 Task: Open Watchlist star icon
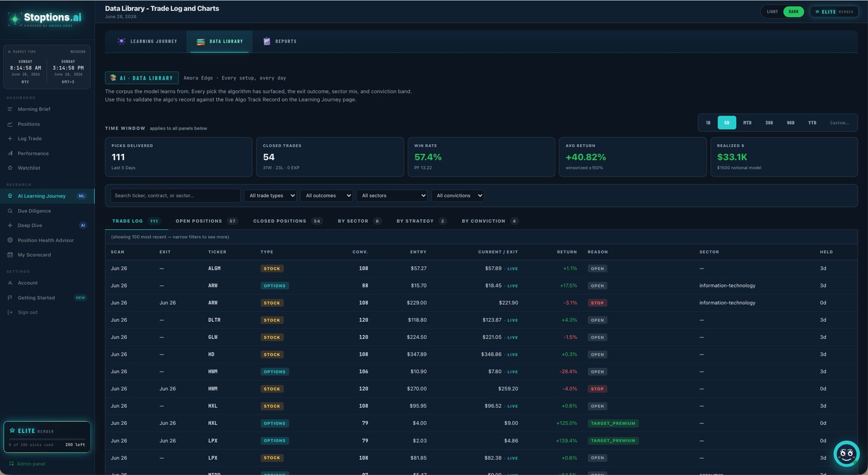(x=10, y=168)
